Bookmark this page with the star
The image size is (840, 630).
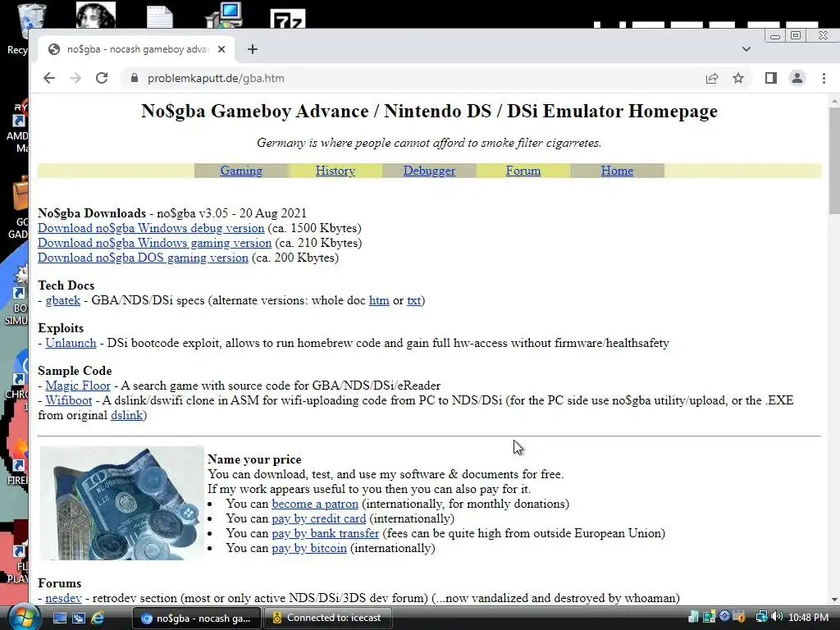[738, 78]
